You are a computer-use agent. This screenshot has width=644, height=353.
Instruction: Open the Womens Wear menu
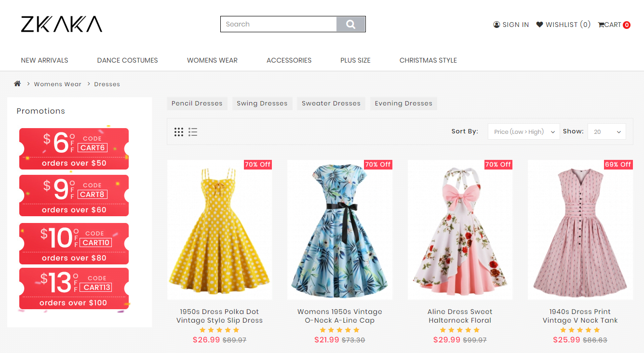click(x=212, y=60)
